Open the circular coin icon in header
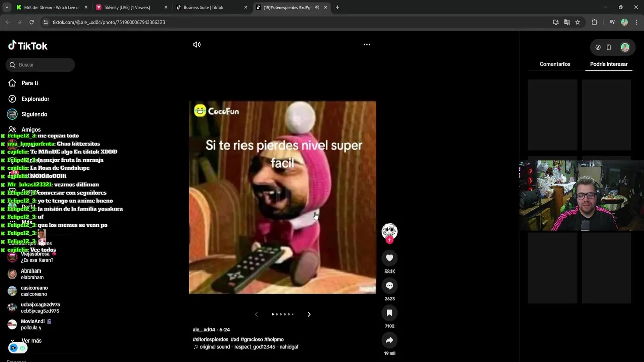 (598, 47)
